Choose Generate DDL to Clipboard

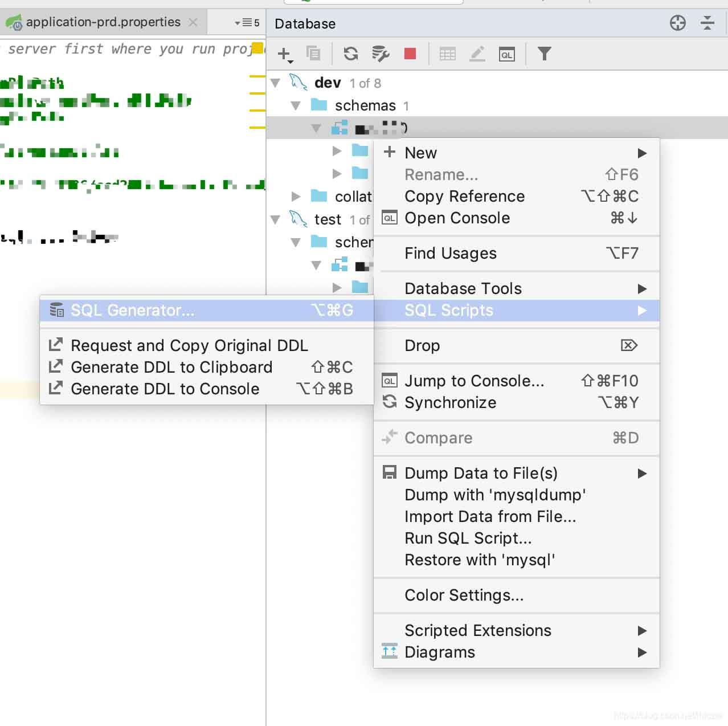click(x=171, y=368)
